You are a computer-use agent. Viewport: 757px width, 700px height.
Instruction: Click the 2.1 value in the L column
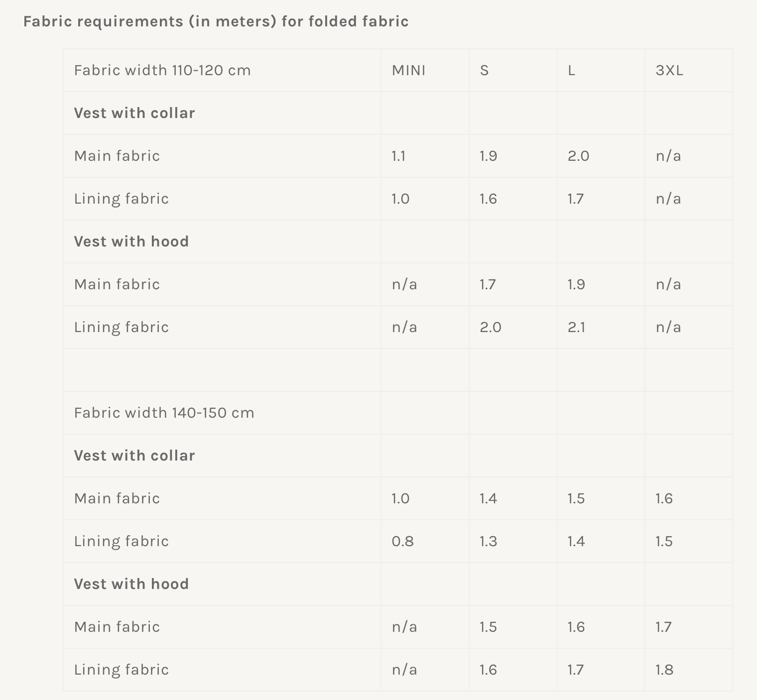click(576, 327)
